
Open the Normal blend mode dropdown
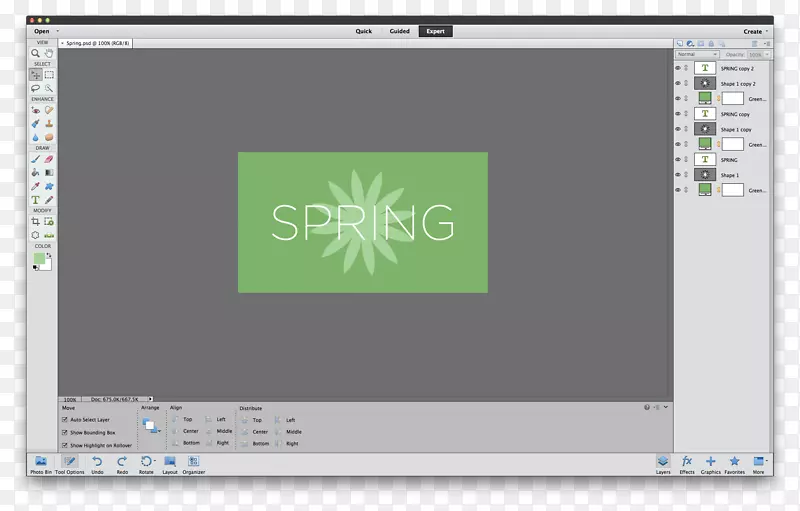pos(697,55)
